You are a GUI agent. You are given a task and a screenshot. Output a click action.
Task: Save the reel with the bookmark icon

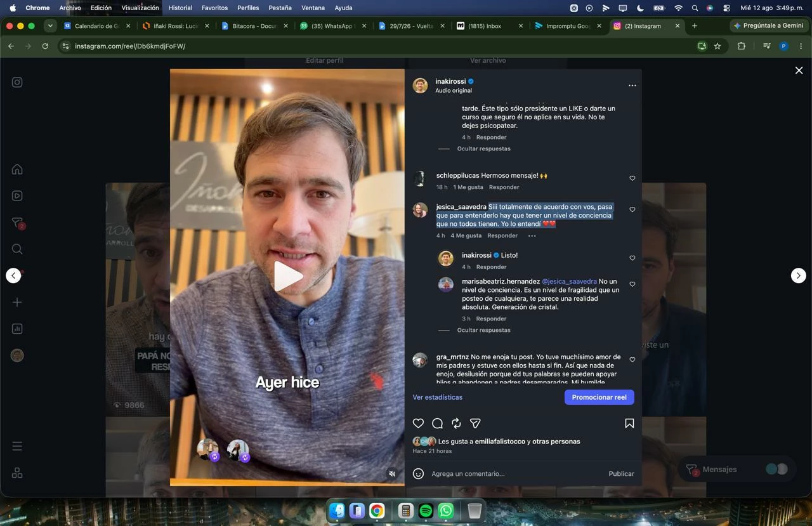629,423
